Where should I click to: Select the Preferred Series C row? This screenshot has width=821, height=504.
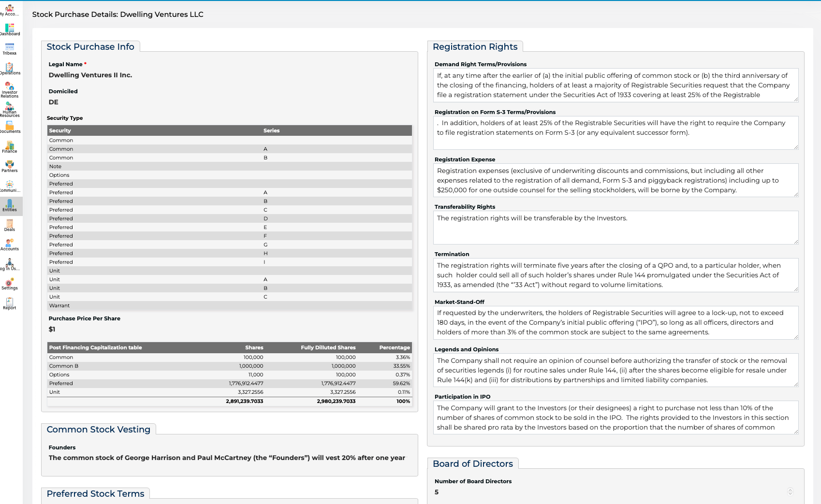point(230,210)
